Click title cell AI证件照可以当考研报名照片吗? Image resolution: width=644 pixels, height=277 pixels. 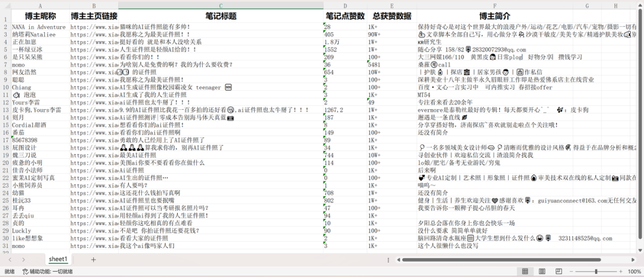[221, 208]
